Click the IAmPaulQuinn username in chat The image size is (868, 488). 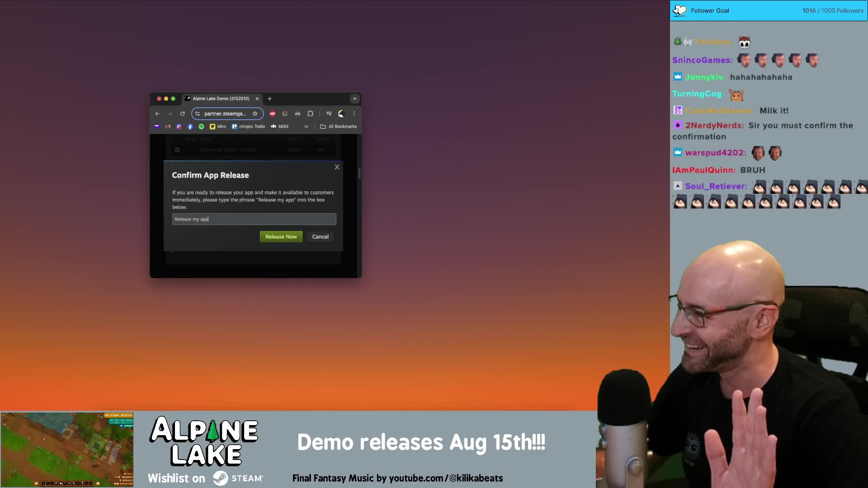click(704, 170)
